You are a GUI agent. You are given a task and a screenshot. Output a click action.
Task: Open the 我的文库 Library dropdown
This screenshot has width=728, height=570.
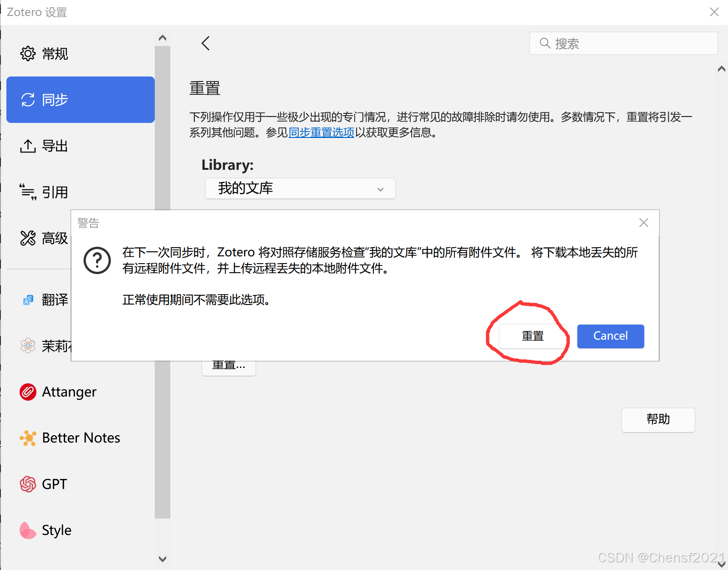[x=300, y=188]
